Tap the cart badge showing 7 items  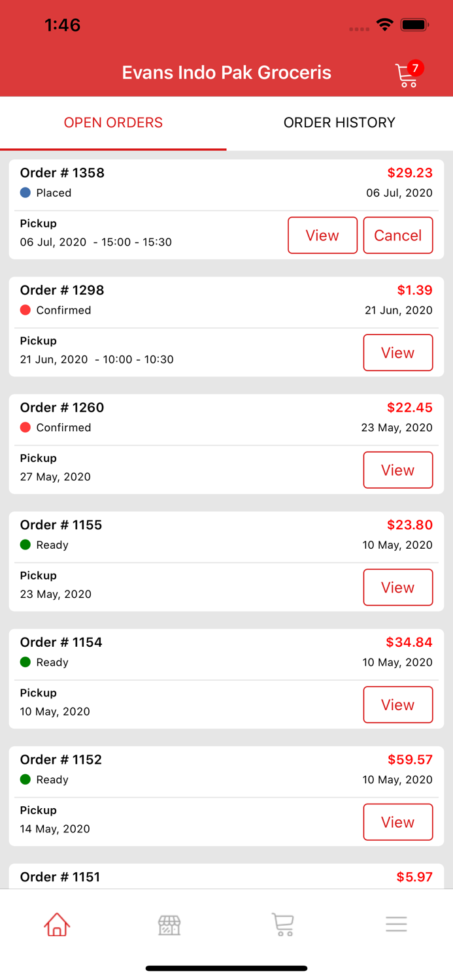click(x=415, y=68)
